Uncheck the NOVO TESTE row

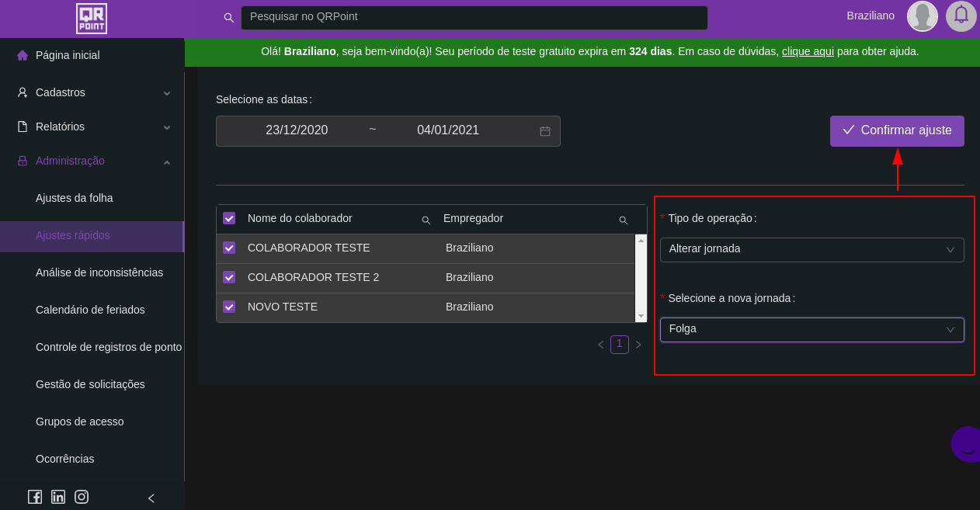click(x=229, y=307)
